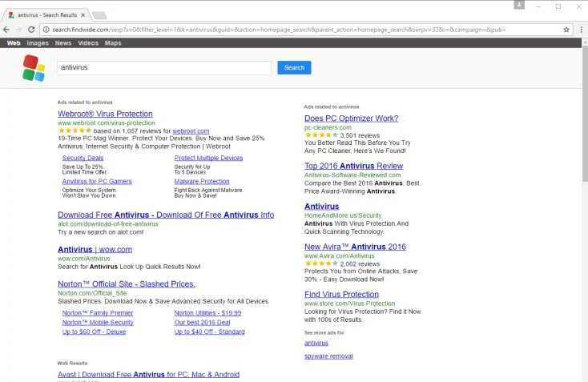Click the wow.com/Antivirus URL text
The image size is (588, 382).
84,259
